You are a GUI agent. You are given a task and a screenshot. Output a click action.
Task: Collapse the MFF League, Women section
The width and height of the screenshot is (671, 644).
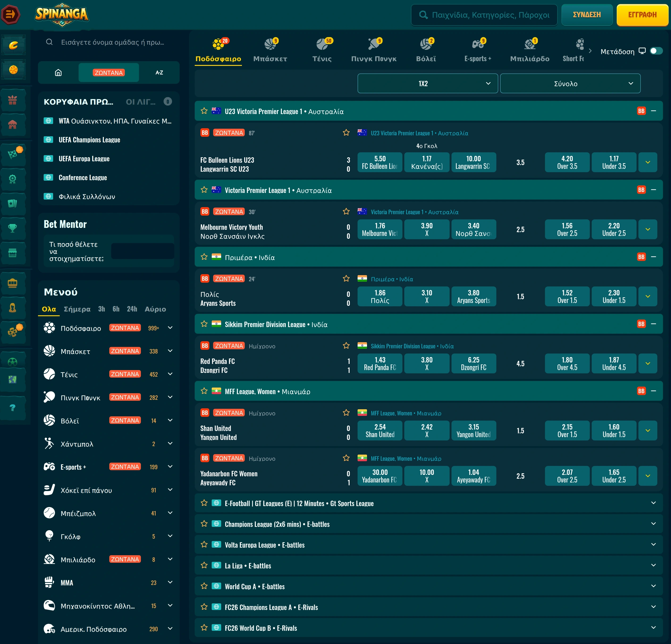point(653,391)
